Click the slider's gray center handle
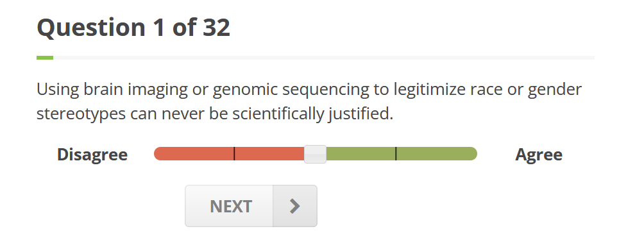Screen dimensions: 644x238 [315, 154]
